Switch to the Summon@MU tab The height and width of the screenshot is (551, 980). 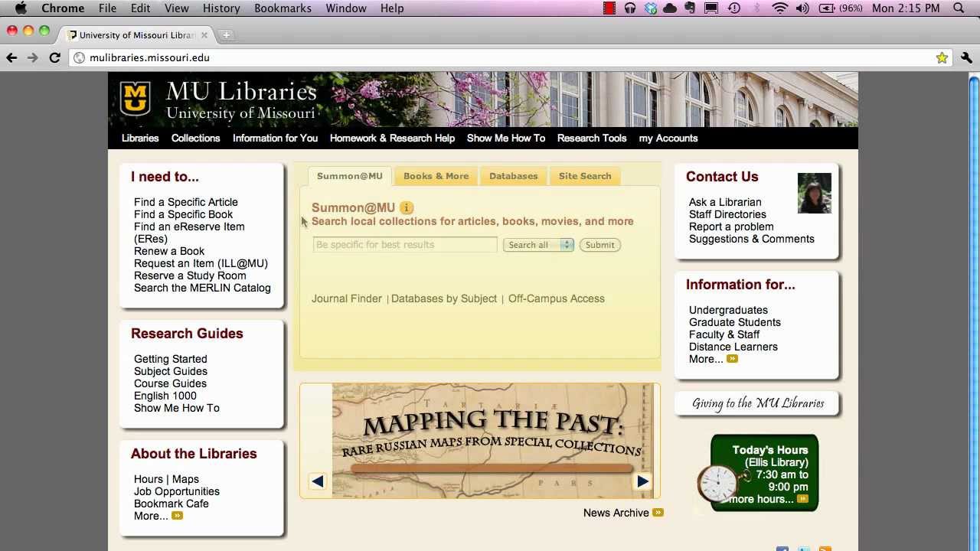click(349, 176)
